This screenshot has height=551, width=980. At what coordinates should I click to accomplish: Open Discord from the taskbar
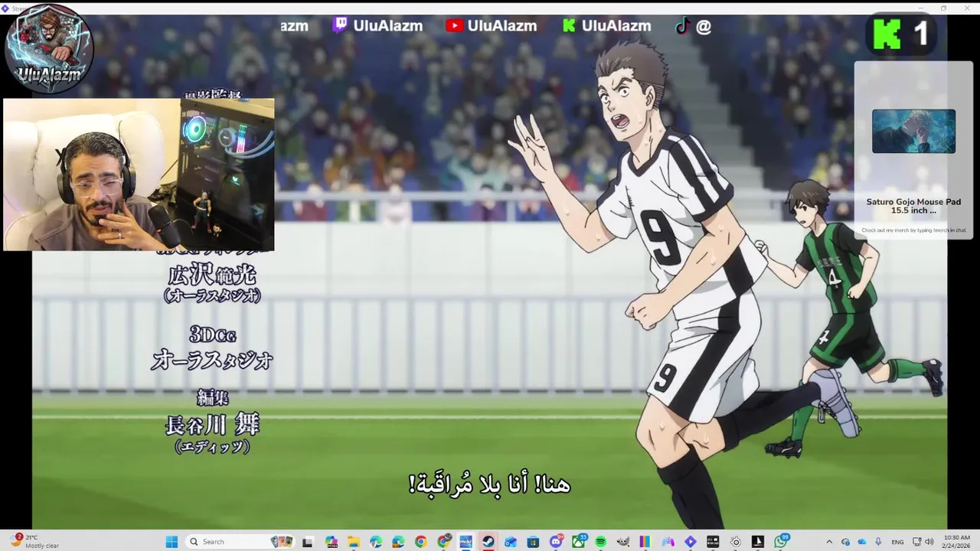555,542
